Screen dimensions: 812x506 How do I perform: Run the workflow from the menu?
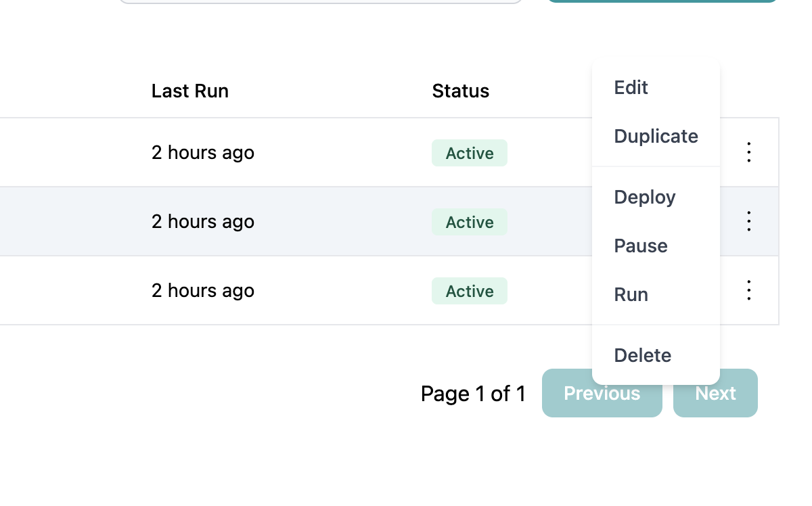pyautogui.click(x=631, y=294)
